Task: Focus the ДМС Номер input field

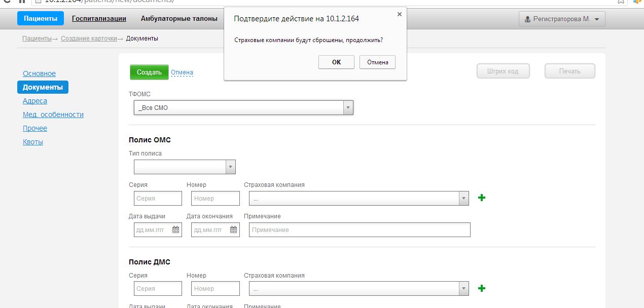Action: (216, 289)
